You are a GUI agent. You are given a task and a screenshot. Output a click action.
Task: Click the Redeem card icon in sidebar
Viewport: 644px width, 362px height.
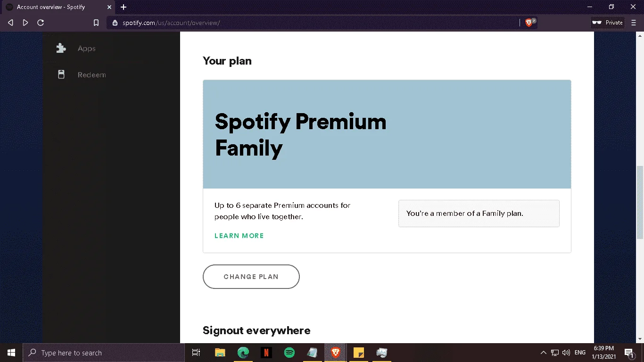pos(61,74)
